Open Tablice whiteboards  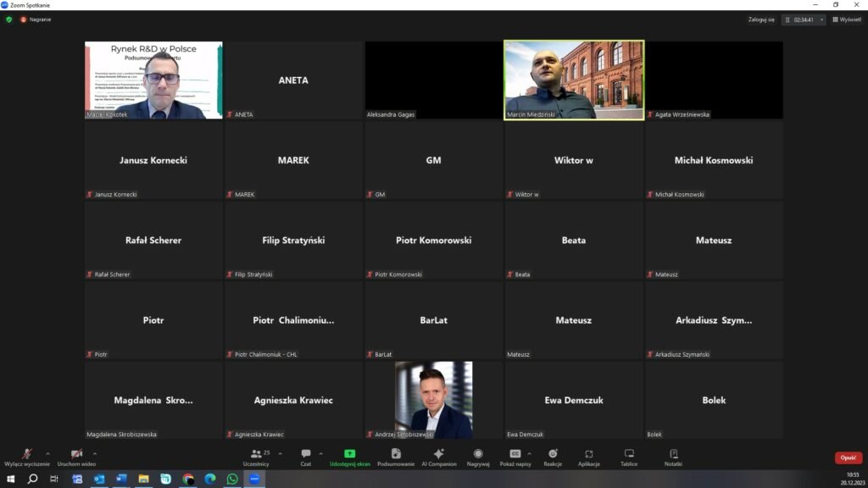tap(629, 456)
